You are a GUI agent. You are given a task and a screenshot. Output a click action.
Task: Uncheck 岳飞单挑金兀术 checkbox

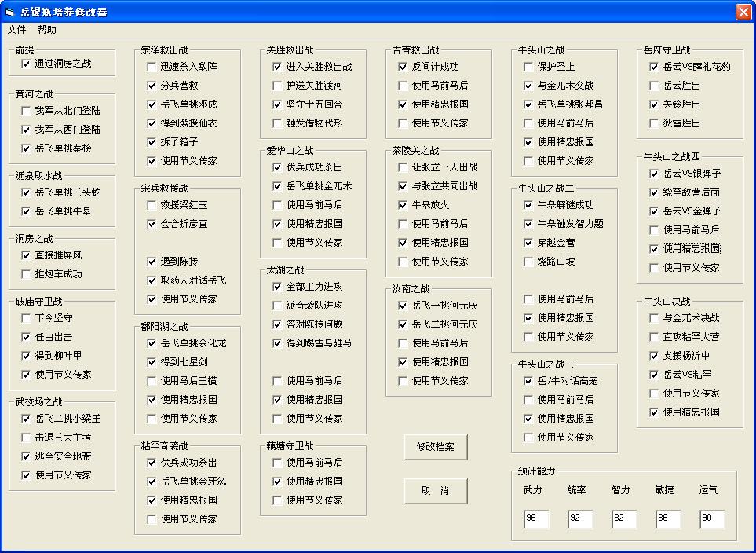coord(277,186)
